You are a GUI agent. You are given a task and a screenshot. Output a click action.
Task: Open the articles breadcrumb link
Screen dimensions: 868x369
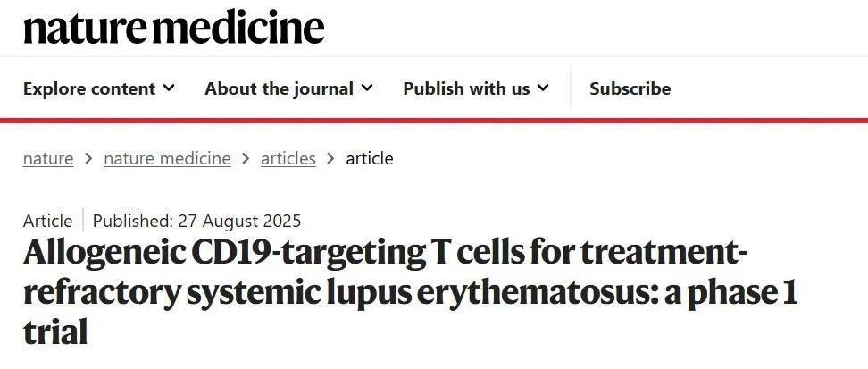(288, 159)
